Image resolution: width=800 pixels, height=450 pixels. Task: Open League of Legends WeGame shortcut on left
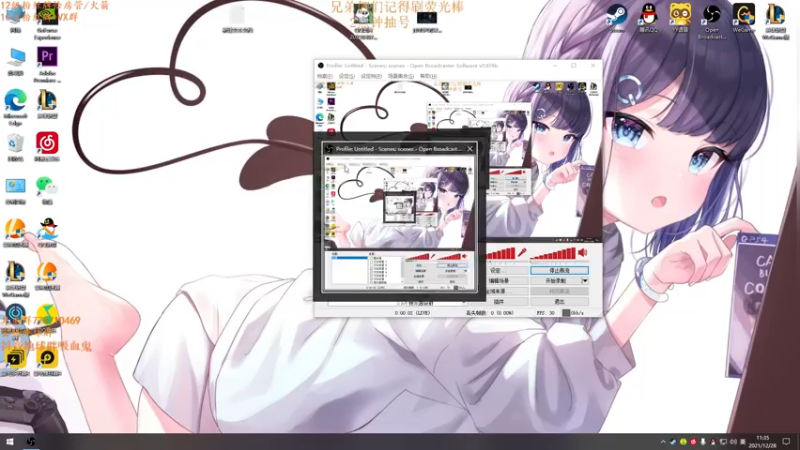(16, 279)
